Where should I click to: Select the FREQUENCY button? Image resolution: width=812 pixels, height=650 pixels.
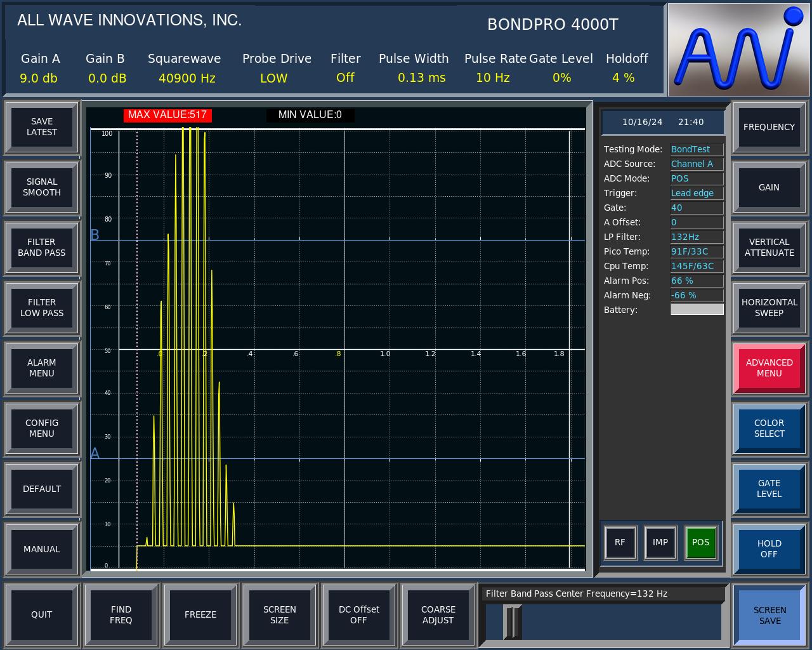769,127
